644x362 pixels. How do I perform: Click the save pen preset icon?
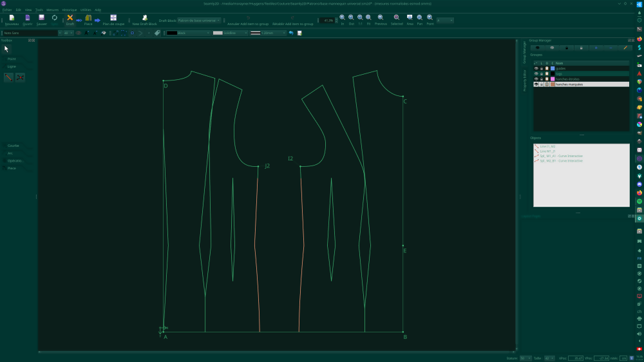pos(299,33)
